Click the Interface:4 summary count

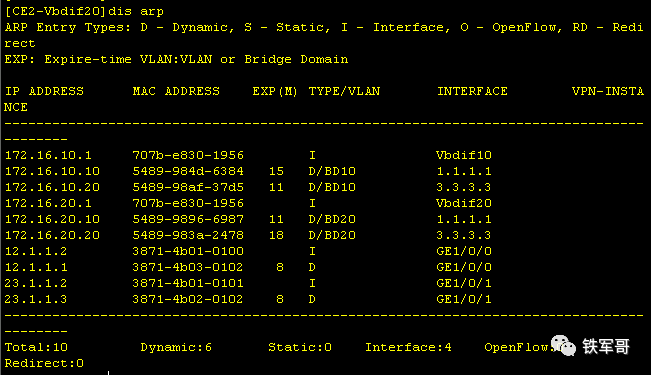408,347
